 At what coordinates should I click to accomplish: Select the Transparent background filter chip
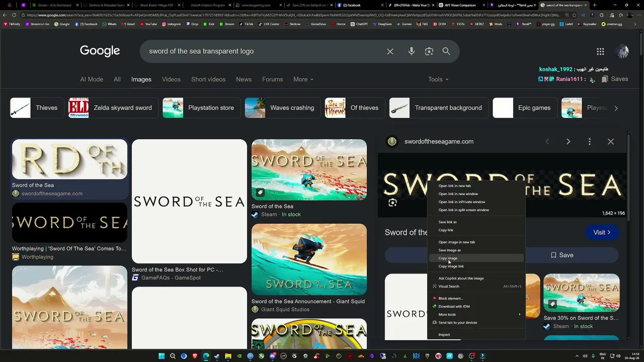438,108
